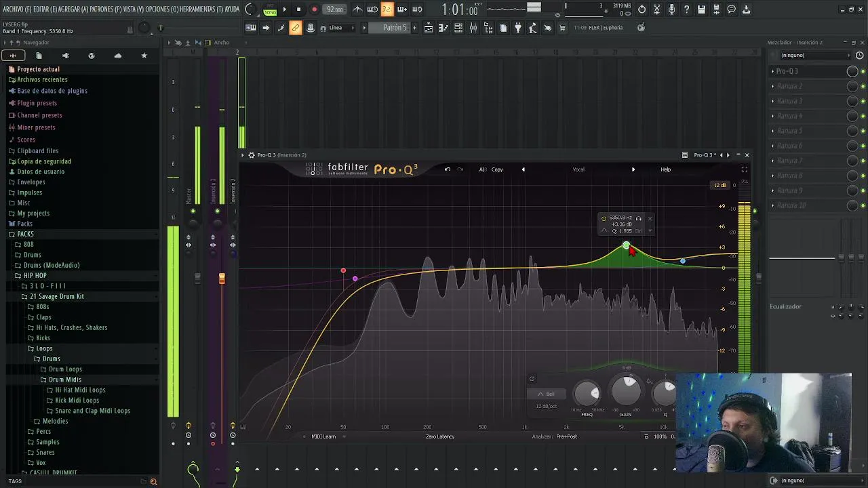Click the star favorites icon in browser
Image resolution: width=868 pixels, height=488 pixels.
[x=144, y=56]
